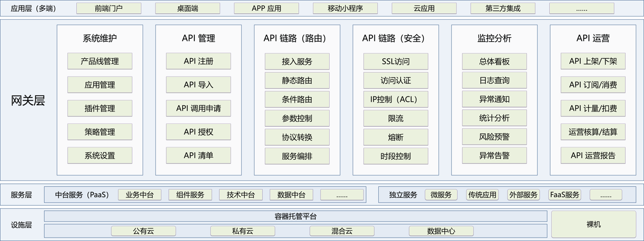Image resolution: width=644 pixels, height=241 pixels.
Task: Select the 移动小程序 box
Action: pos(345,8)
